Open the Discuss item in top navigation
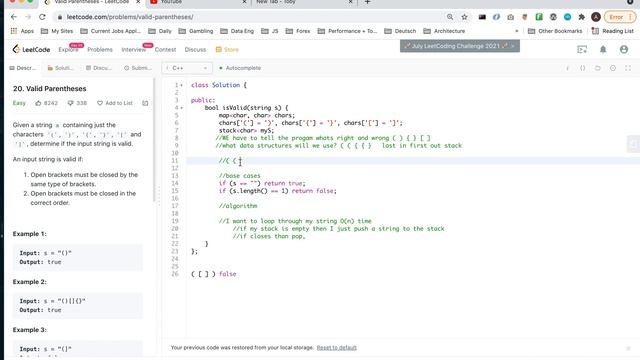640x360 pixels. coord(195,50)
